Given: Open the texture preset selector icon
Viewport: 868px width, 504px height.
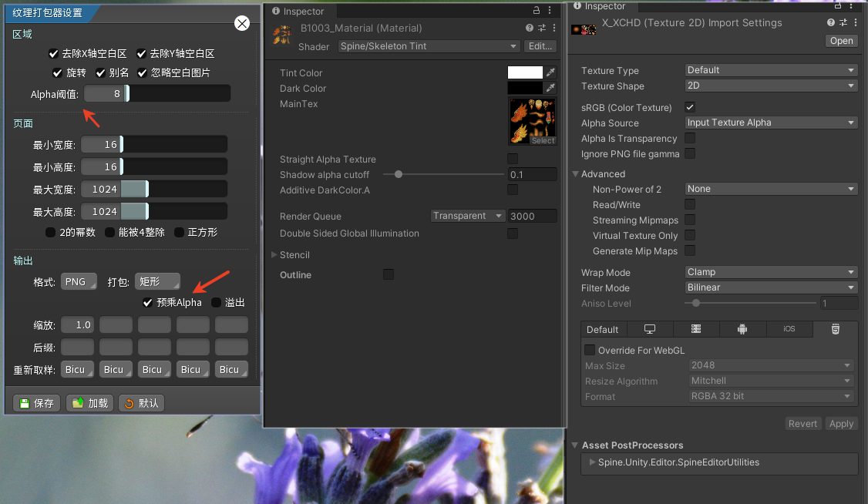Looking at the screenshot, I should coord(843,23).
